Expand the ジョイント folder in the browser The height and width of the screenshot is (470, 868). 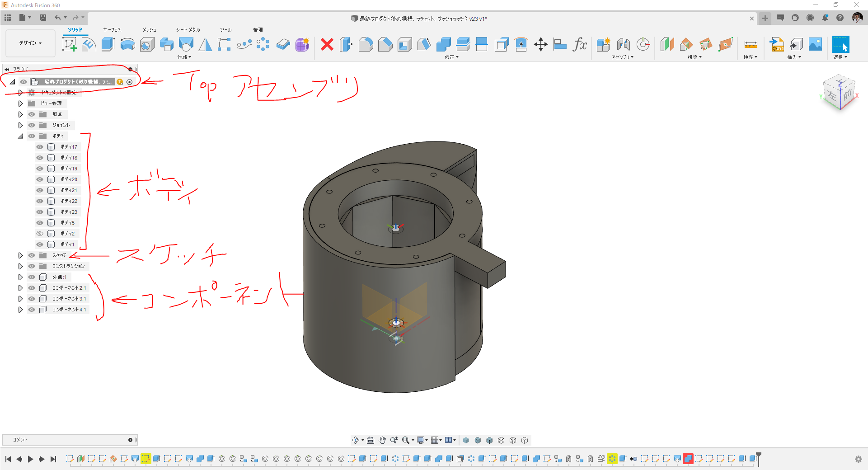click(20, 125)
